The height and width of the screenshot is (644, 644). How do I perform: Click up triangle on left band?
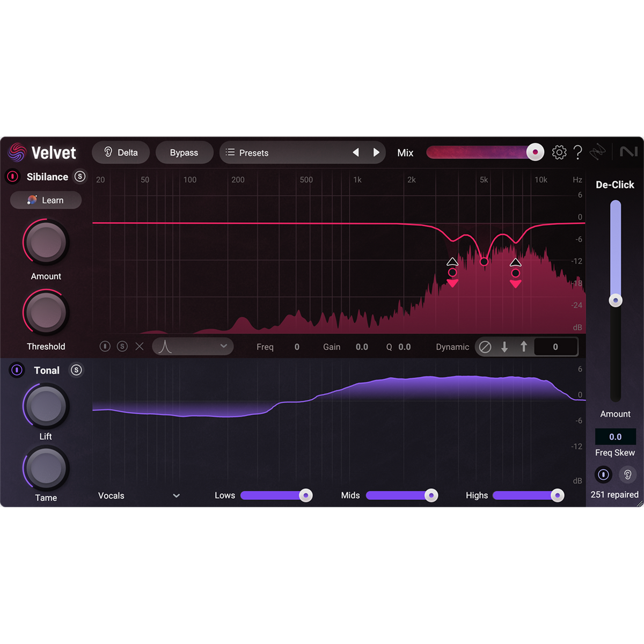452,262
